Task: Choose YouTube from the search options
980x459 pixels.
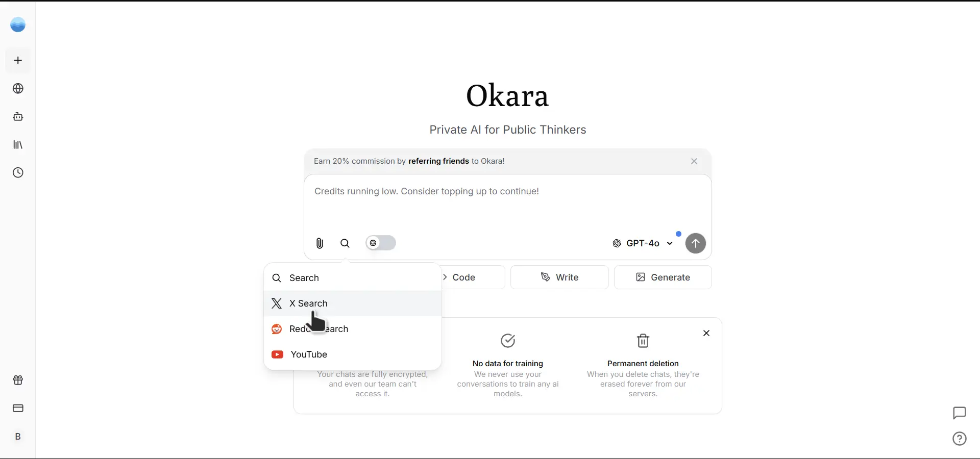Action: pyautogui.click(x=308, y=354)
